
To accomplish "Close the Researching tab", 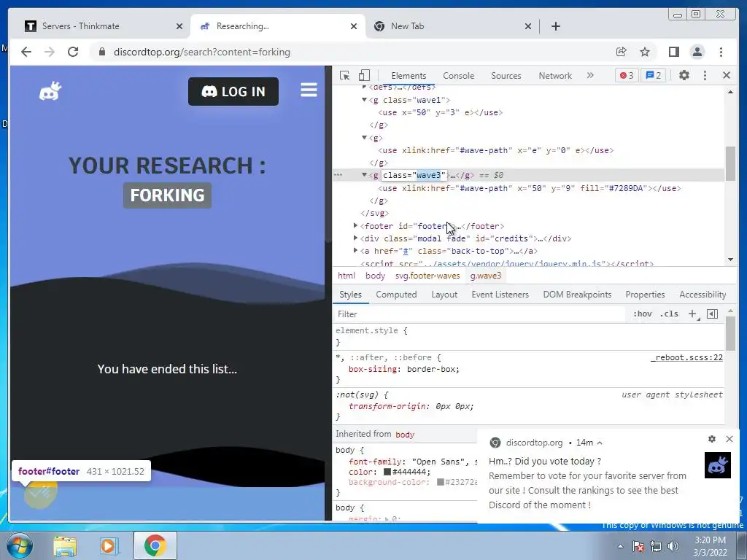I will point(354,26).
